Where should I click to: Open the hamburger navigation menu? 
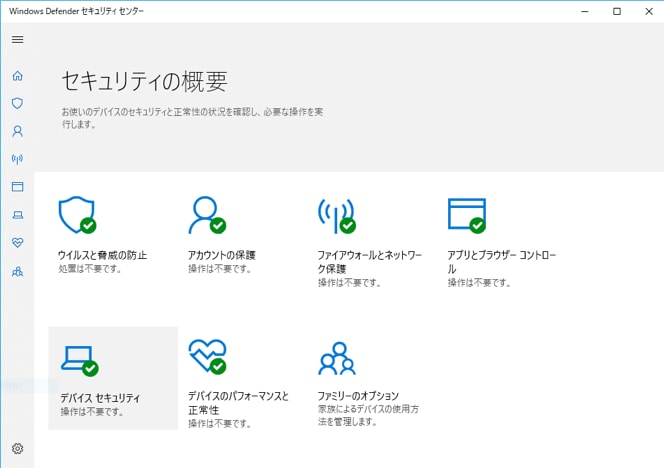[17, 39]
